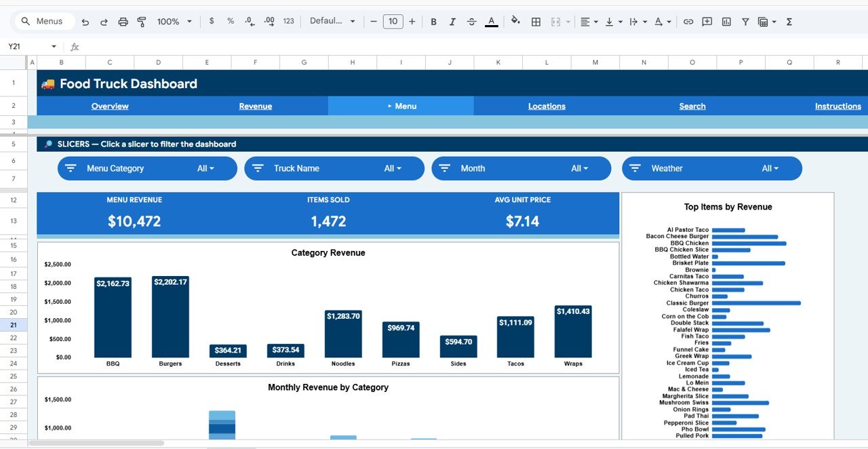This screenshot has height=449, width=868.
Task: Open the Menus search box
Action: 43,21
